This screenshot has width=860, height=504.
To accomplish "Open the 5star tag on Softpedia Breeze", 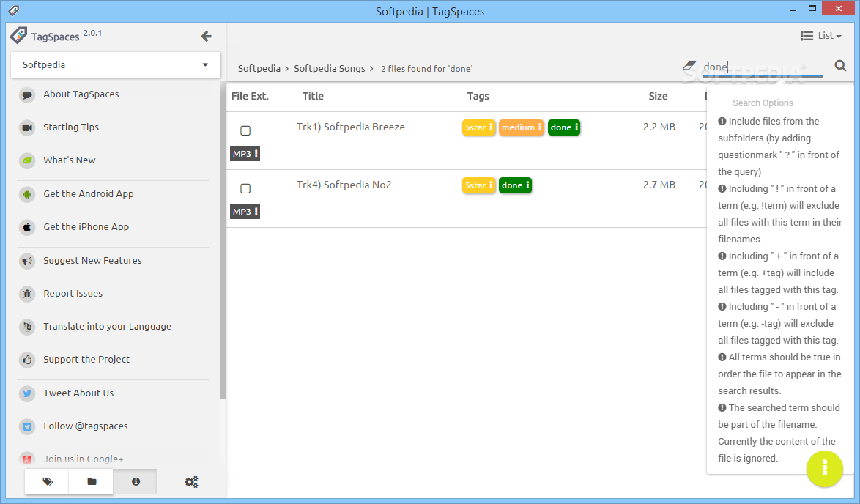I will click(479, 127).
